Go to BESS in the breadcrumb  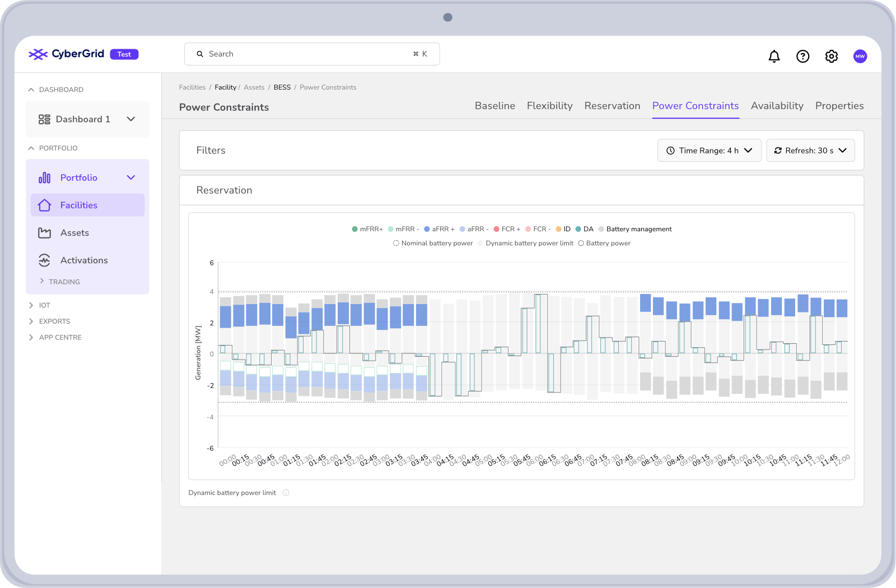[x=282, y=87]
